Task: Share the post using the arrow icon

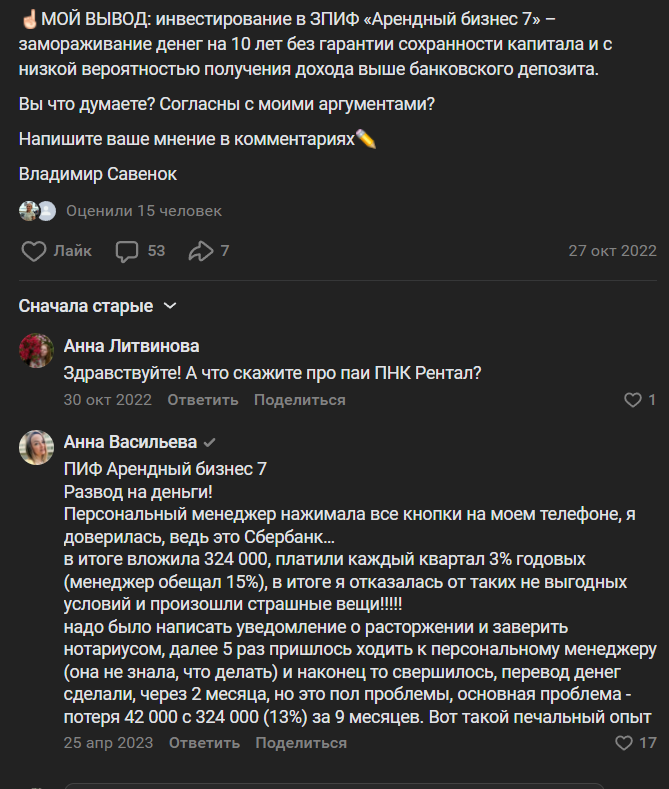Action: (x=201, y=251)
